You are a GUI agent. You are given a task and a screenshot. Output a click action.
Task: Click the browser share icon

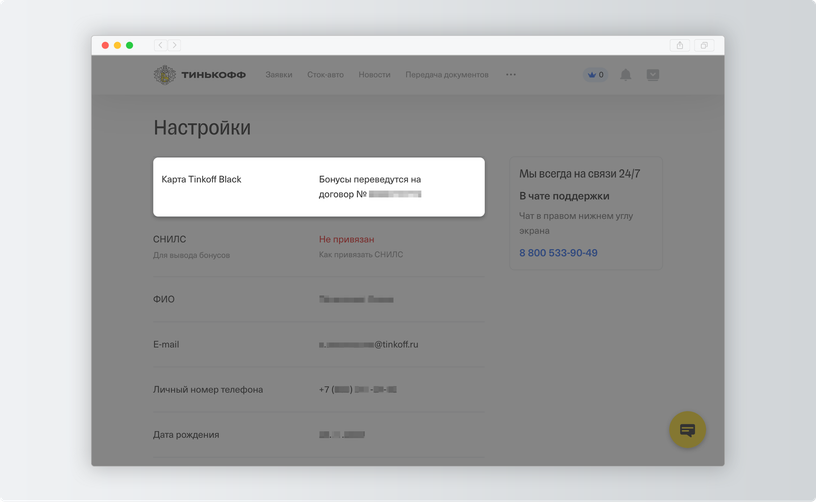pyautogui.click(x=680, y=45)
